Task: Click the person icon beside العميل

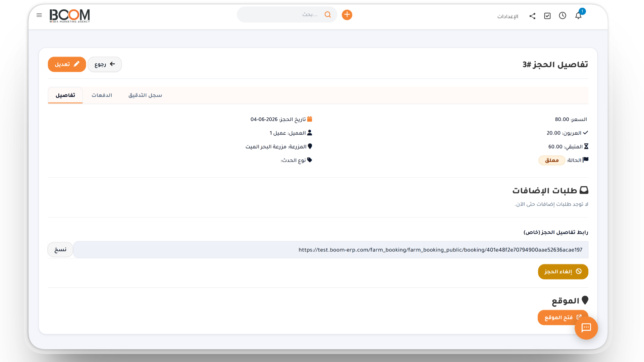Action: tap(310, 133)
